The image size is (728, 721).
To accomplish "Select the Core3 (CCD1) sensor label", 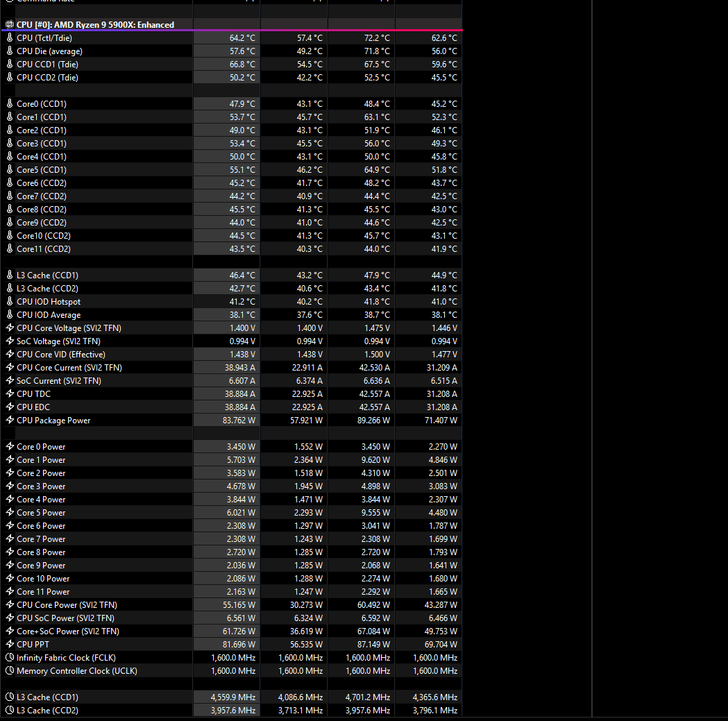I will tap(42, 144).
